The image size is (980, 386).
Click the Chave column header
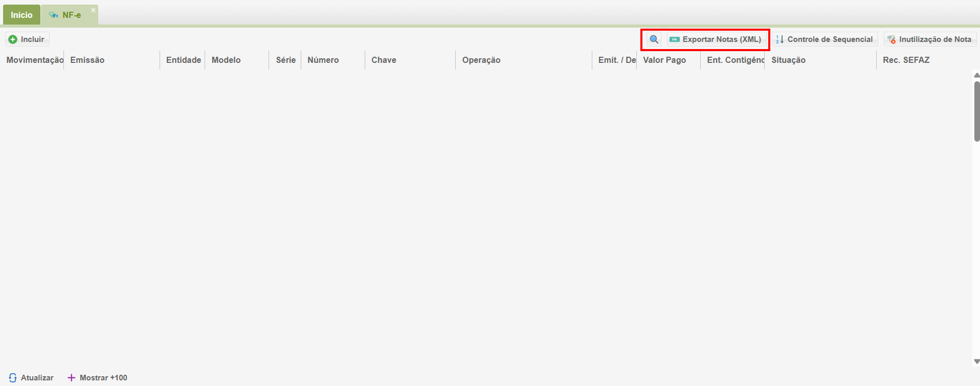click(410, 60)
